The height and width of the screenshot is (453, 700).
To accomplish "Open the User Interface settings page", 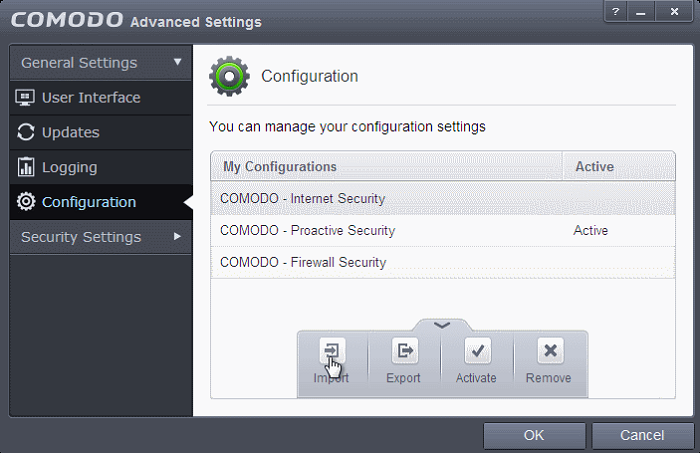I will [x=101, y=98].
